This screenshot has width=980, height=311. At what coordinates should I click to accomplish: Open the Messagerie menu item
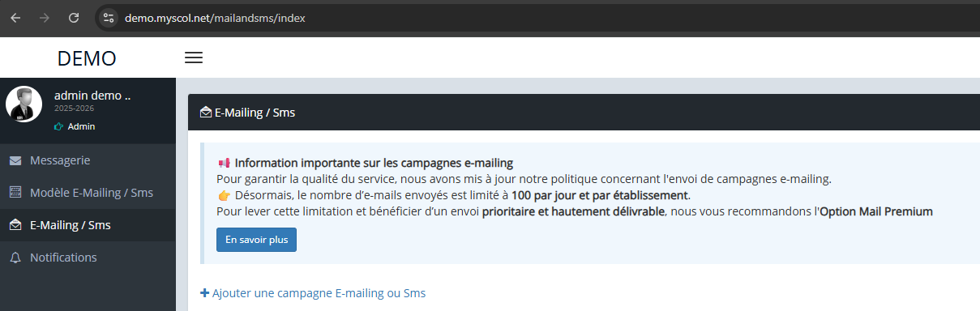[x=88, y=160]
